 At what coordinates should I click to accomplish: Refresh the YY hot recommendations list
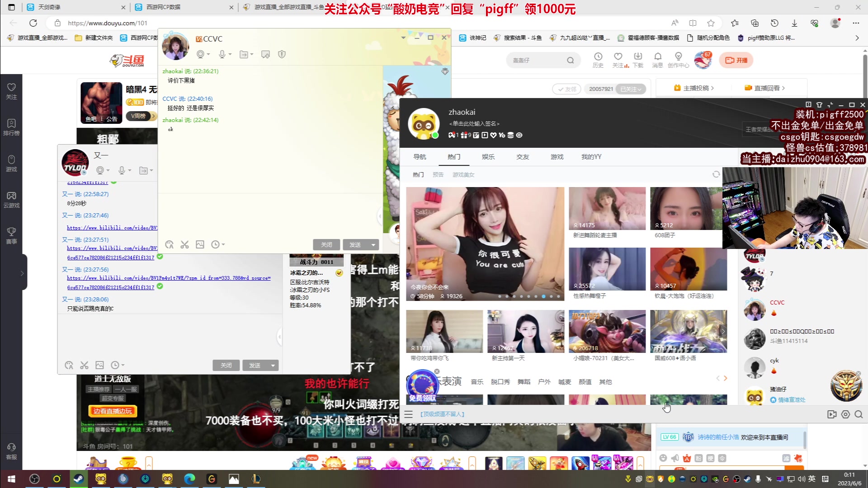click(x=716, y=174)
